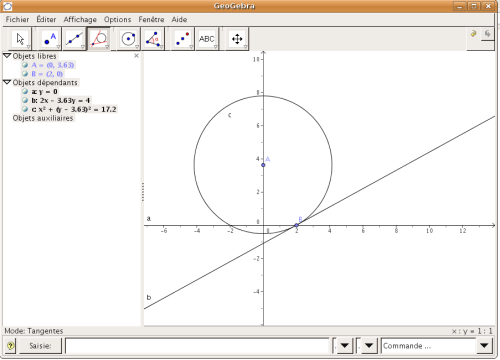
Task: Click point A on the graph
Action: 263,165
